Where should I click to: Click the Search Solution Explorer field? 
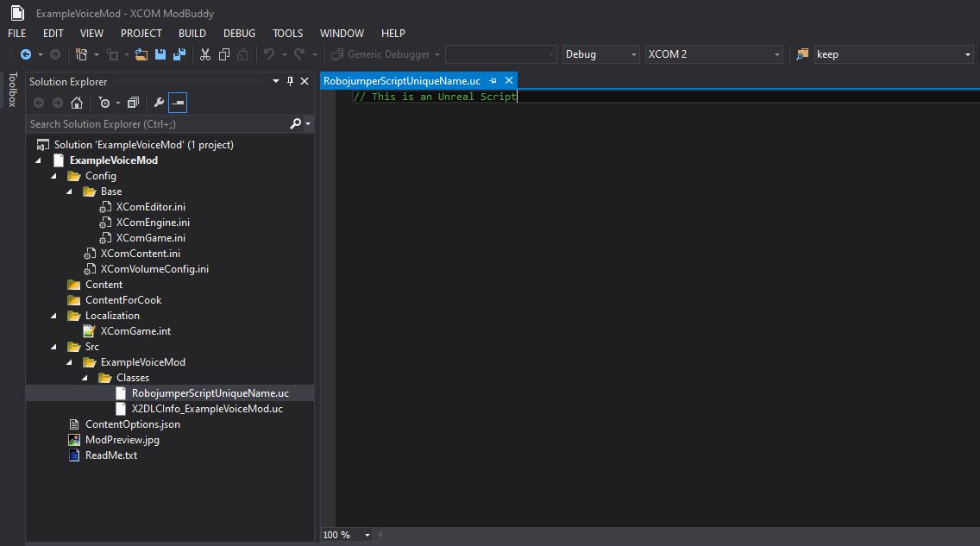(158, 123)
